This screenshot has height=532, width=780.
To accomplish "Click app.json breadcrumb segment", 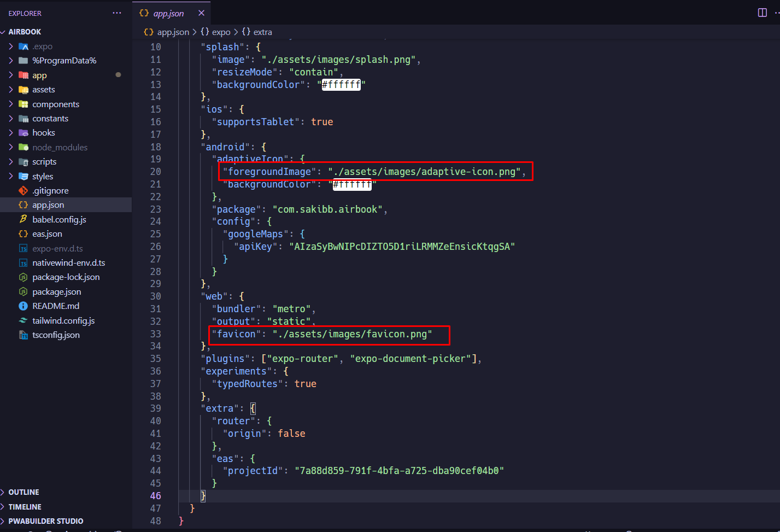I will click(x=173, y=32).
